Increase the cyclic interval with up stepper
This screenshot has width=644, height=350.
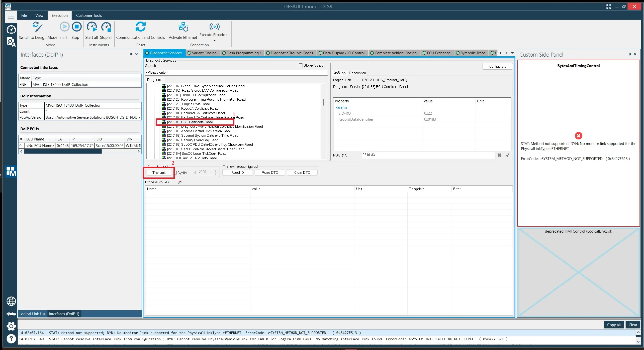(x=215, y=171)
